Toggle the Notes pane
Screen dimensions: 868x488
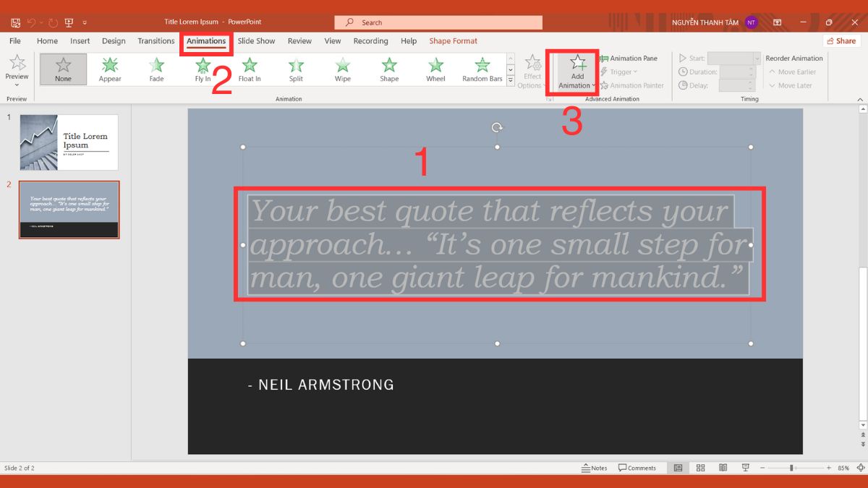tap(595, 468)
